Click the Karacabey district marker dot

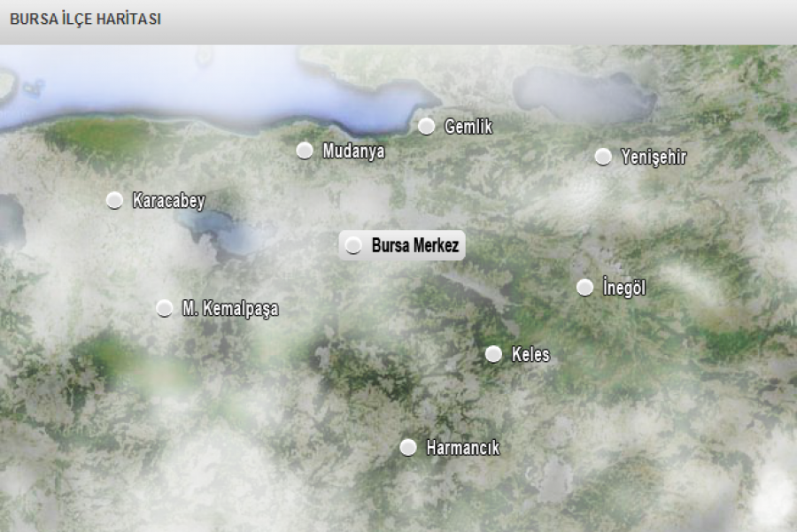coord(114,200)
